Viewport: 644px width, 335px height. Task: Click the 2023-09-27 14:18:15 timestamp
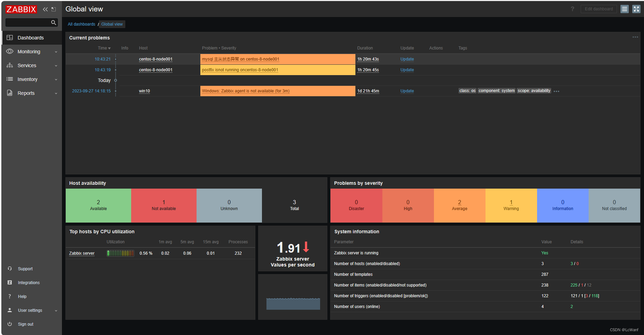tap(91, 91)
